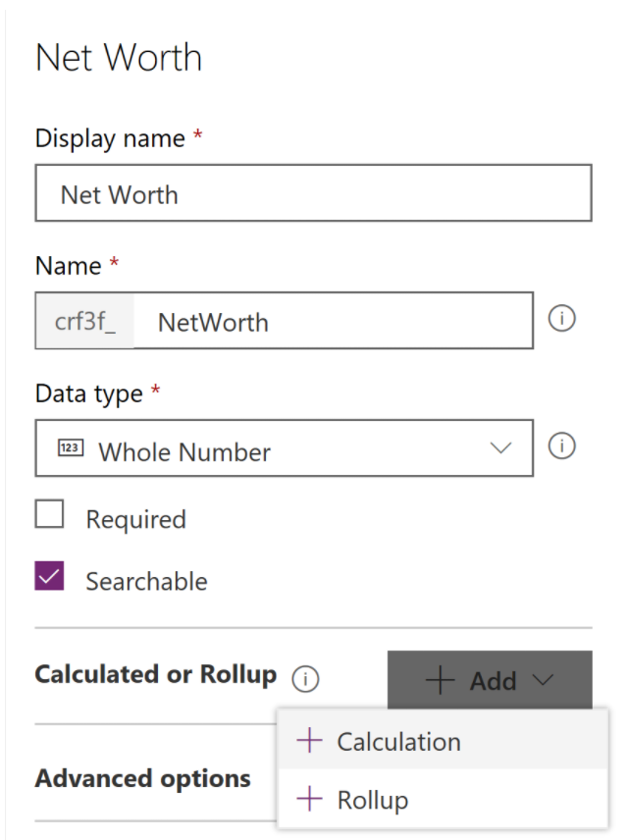
Task: Click the info icon next to Data type
Action: (x=561, y=446)
